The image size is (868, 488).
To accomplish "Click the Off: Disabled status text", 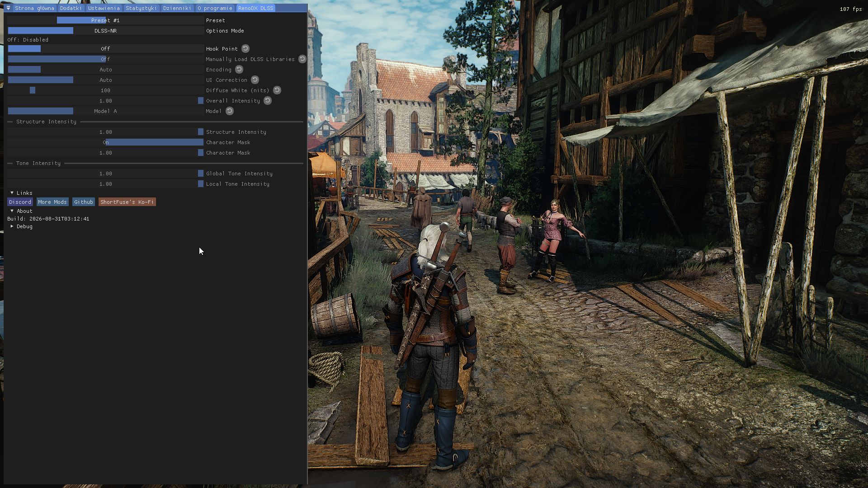I will pyautogui.click(x=28, y=40).
